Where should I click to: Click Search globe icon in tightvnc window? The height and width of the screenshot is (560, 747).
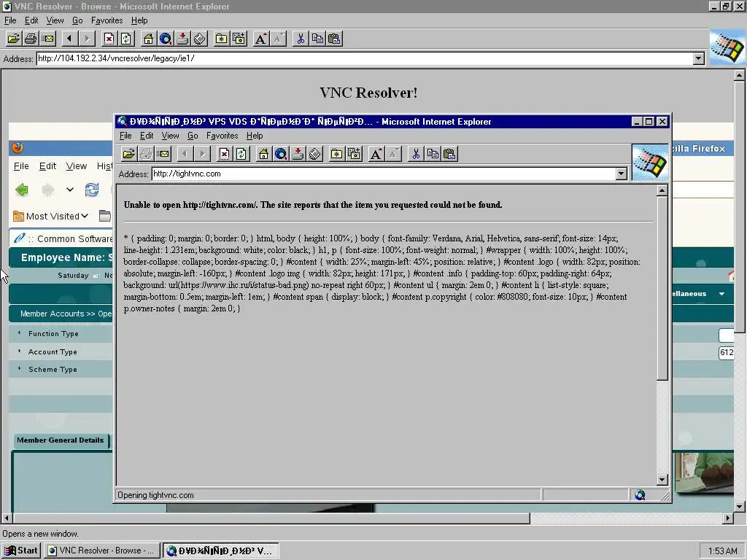pyautogui.click(x=281, y=154)
